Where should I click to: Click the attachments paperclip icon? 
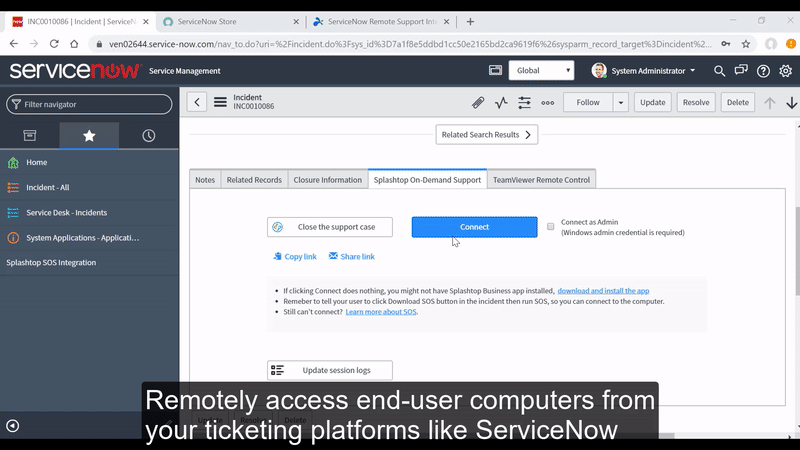tap(478, 103)
